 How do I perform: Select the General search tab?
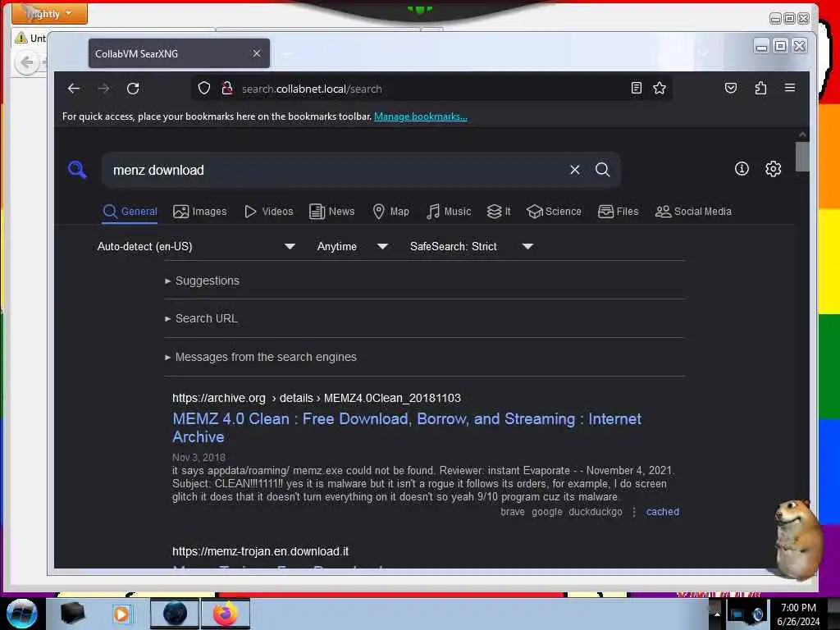[130, 212]
